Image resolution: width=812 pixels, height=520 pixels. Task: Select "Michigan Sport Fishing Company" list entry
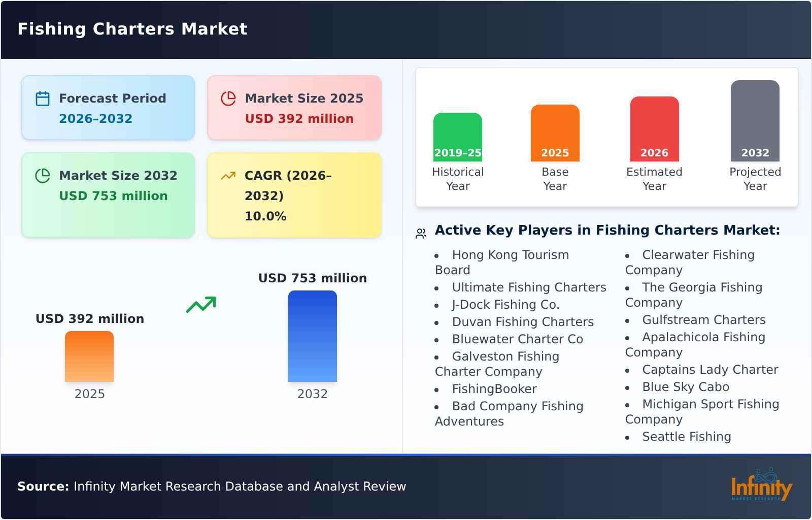pos(702,412)
